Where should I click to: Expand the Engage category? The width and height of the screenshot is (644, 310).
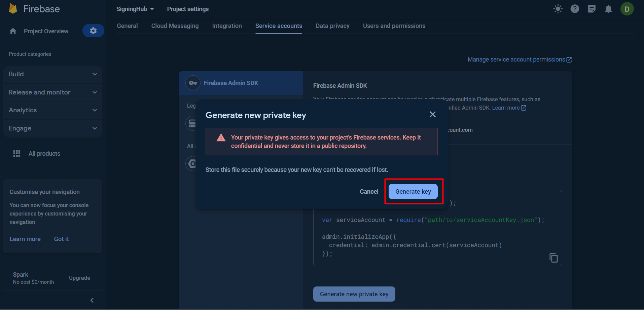52,128
